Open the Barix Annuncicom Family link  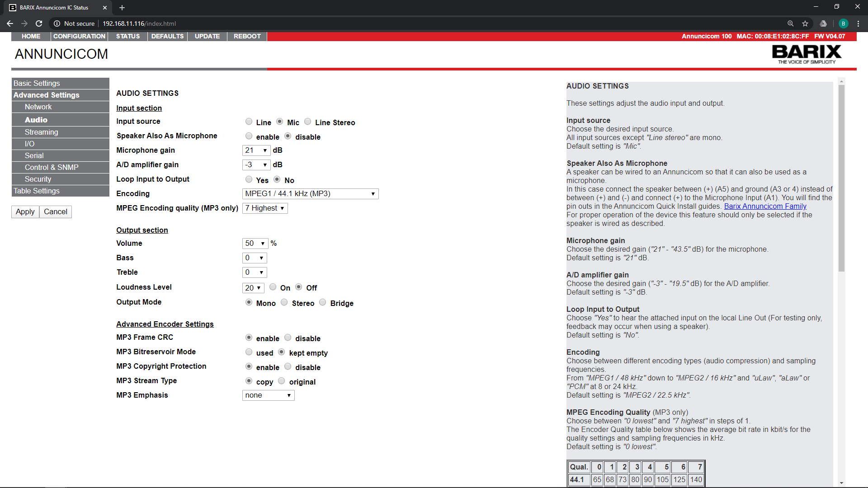tap(765, 206)
